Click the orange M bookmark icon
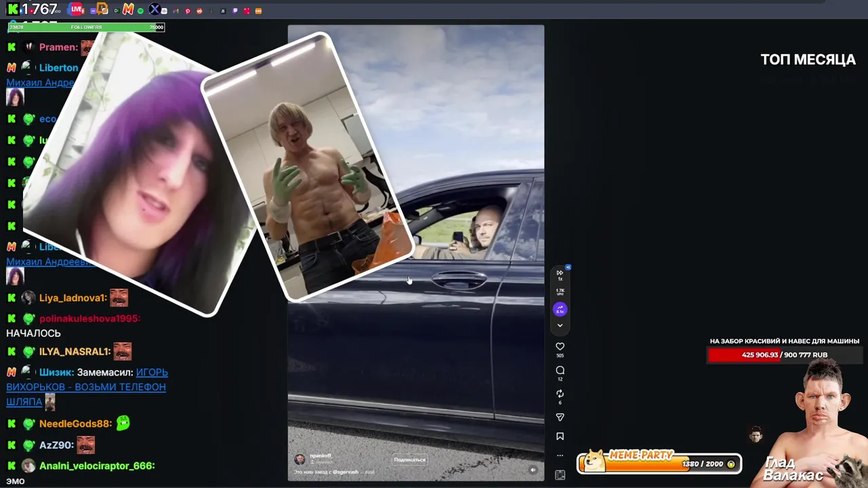The height and width of the screenshot is (488, 868). click(128, 9)
